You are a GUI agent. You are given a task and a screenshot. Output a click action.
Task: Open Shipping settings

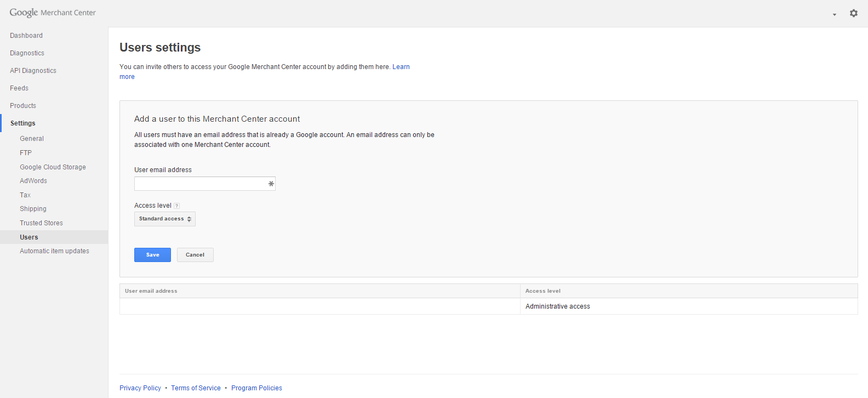pyautogui.click(x=33, y=209)
